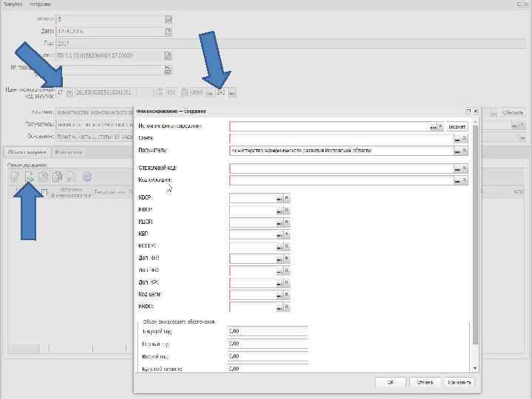Tick the checkbox in financing table header
This screenshot has height=399, width=532.
(44, 193)
